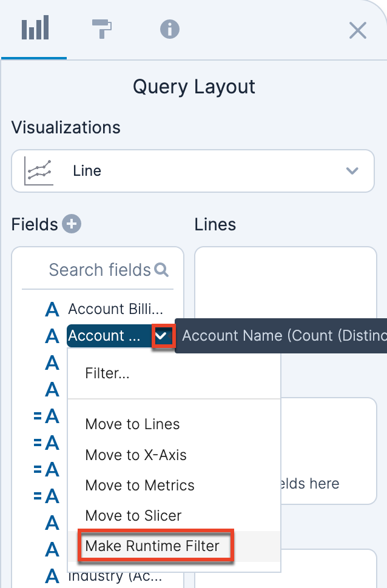This screenshot has height=588, width=387.
Task: Choose Filter... from the context menu
Action: pos(107,373)
